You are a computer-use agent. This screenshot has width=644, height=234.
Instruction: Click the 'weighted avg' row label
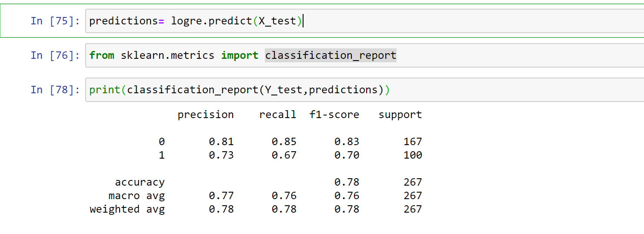tap(127, 209)
